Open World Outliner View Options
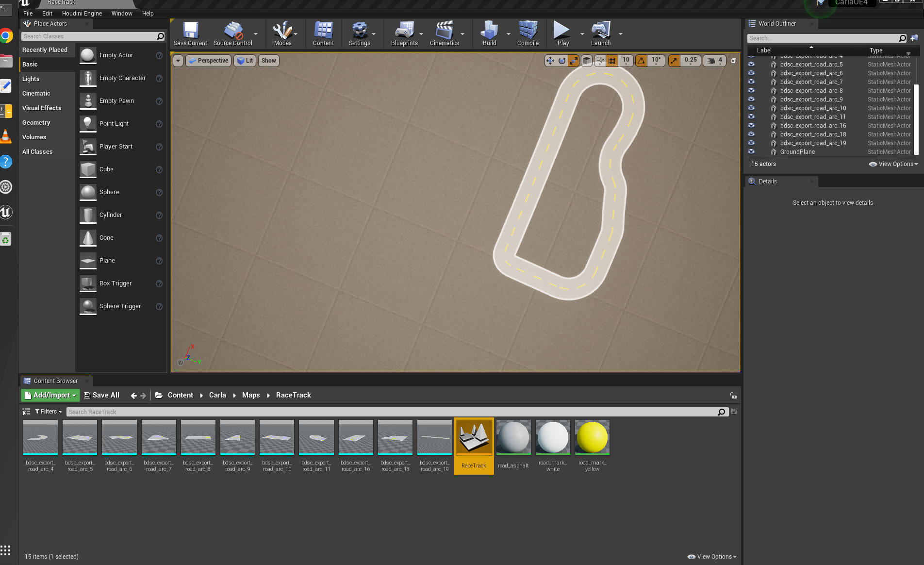 tap(893, 164)
